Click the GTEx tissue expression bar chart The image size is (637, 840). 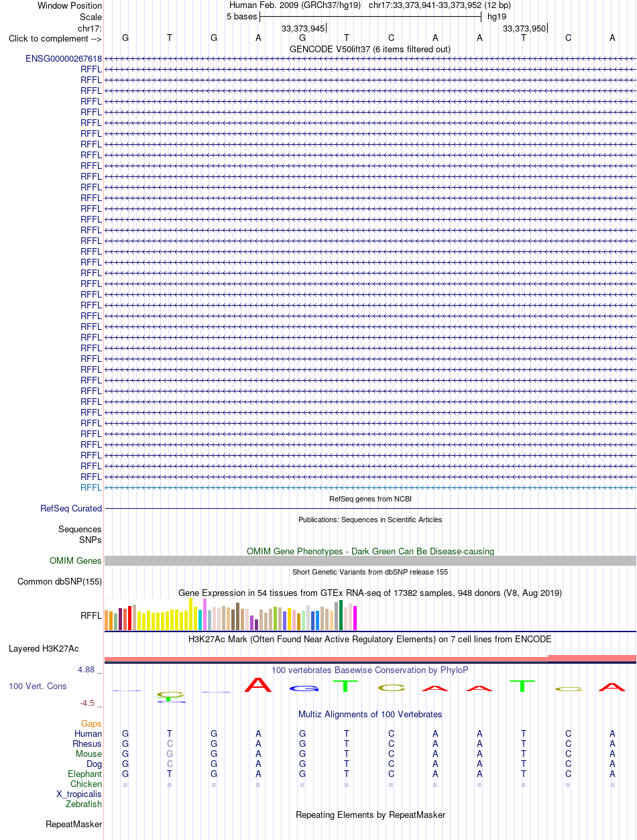point(231,614)
